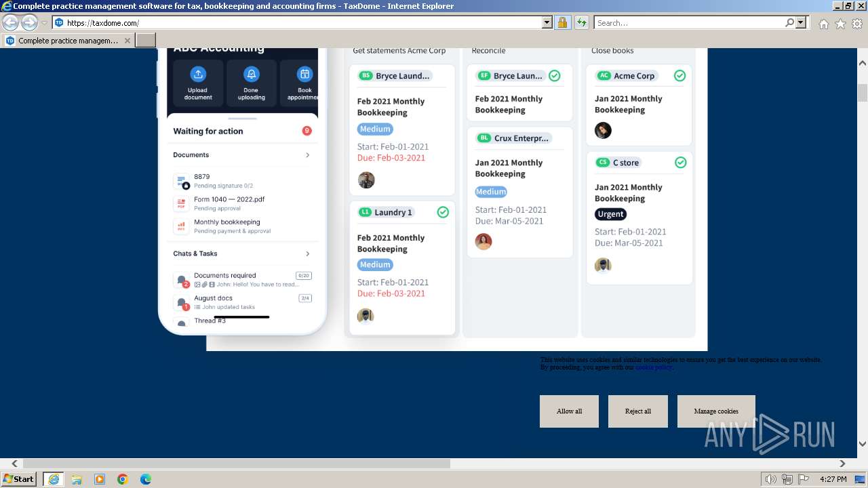This screenshot has width=868, height=488.
Task: Open Internet Explorer in the taskbar
Action: (x=53, y=479)
